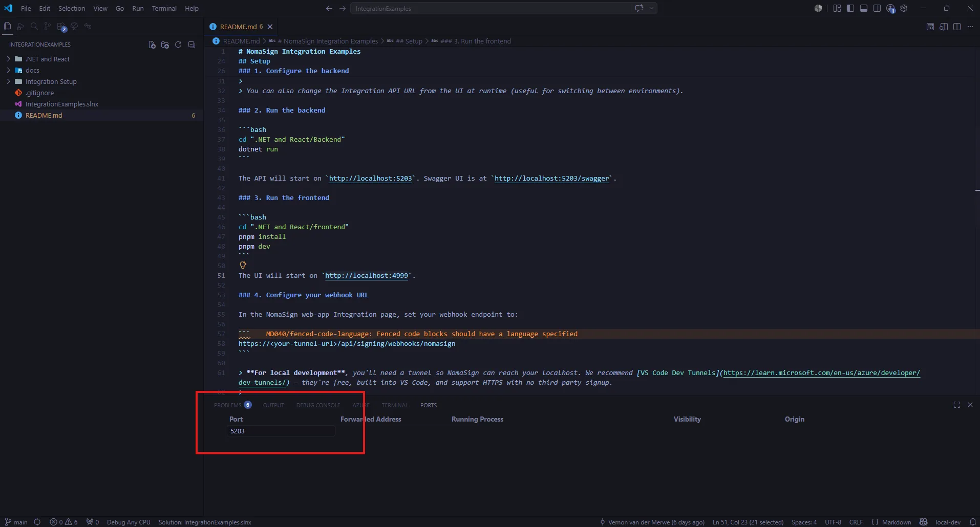Toggle secondary side bar visibility

tap(877, 8)
